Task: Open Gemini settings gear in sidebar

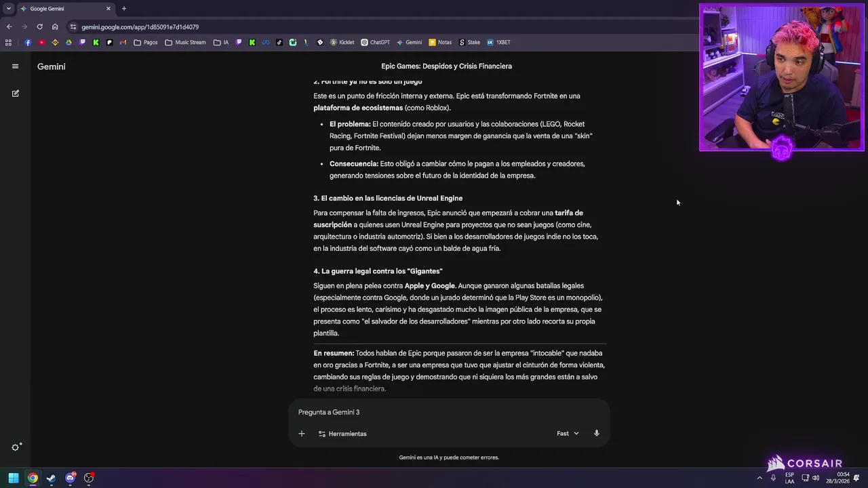Action: (16, 447)
